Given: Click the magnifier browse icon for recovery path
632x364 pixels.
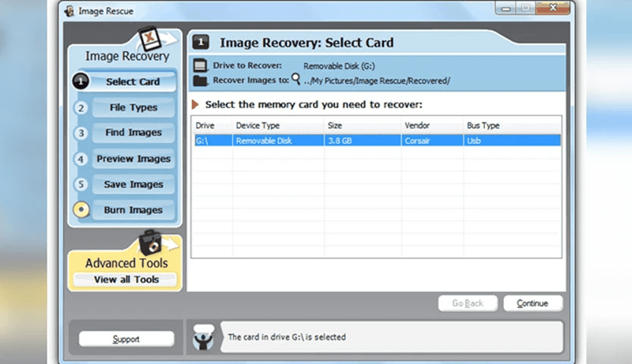Looking at the screenshot, I should click(x=295, y=79).
